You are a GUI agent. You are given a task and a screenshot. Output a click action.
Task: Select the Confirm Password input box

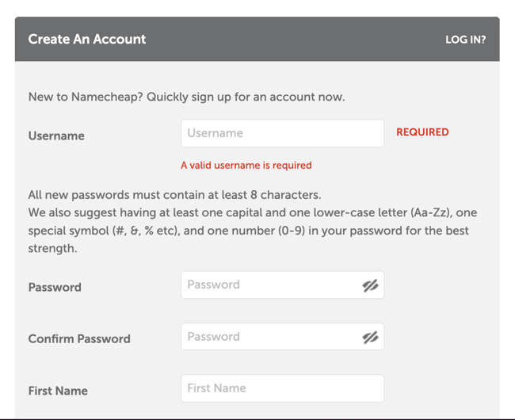pos(269,337)
